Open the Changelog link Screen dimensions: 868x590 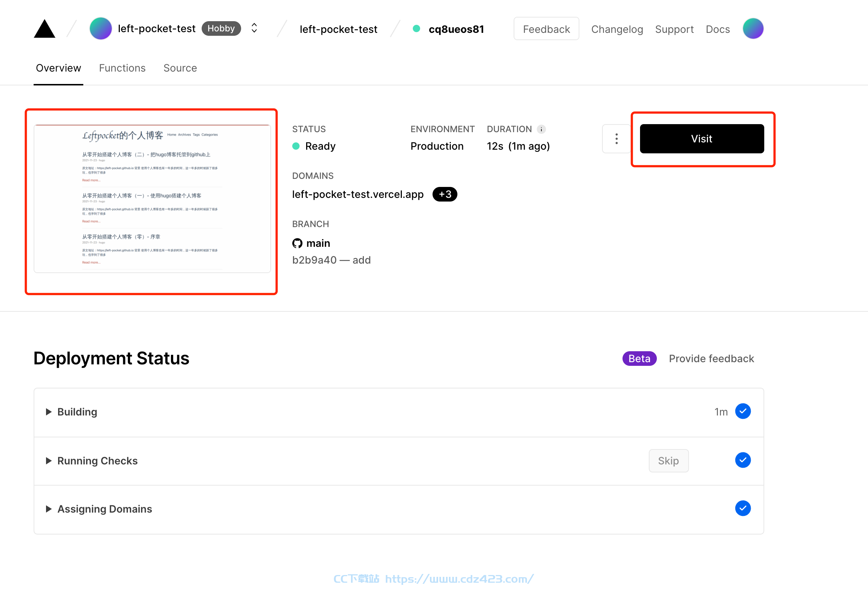[x=617, y=29]
